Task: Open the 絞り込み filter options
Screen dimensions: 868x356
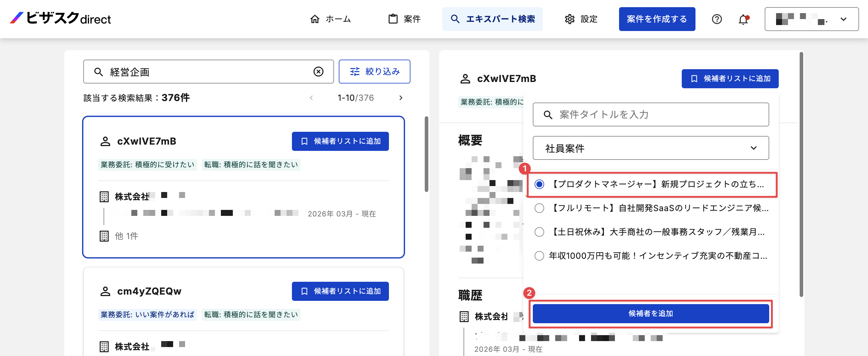Action: click(374, 71)
